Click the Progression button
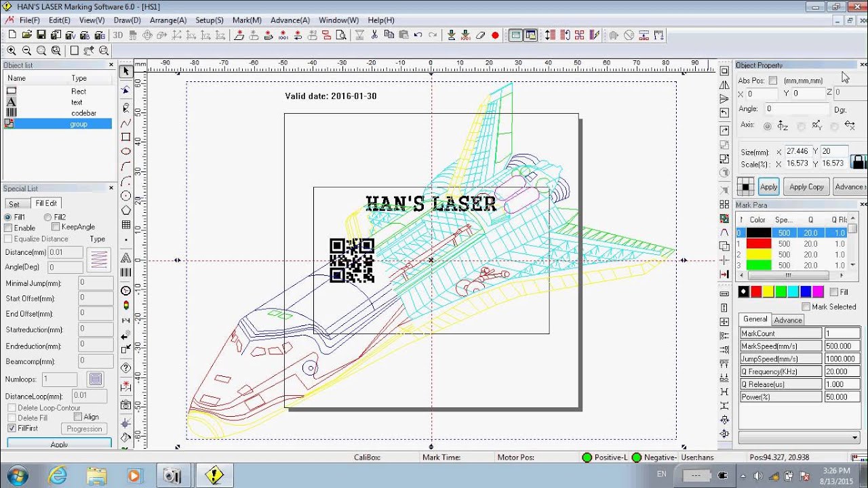 (x=85, y=429)
